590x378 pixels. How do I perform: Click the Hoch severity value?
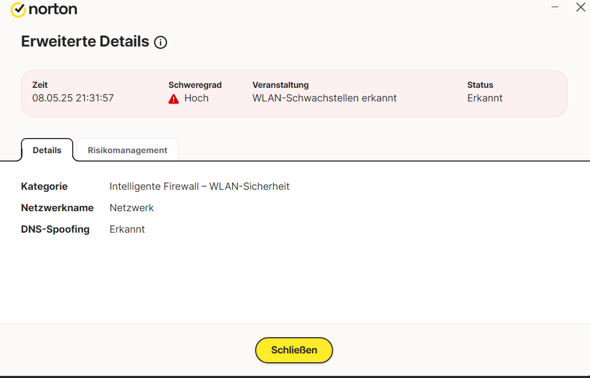click(x=196, y=98)
